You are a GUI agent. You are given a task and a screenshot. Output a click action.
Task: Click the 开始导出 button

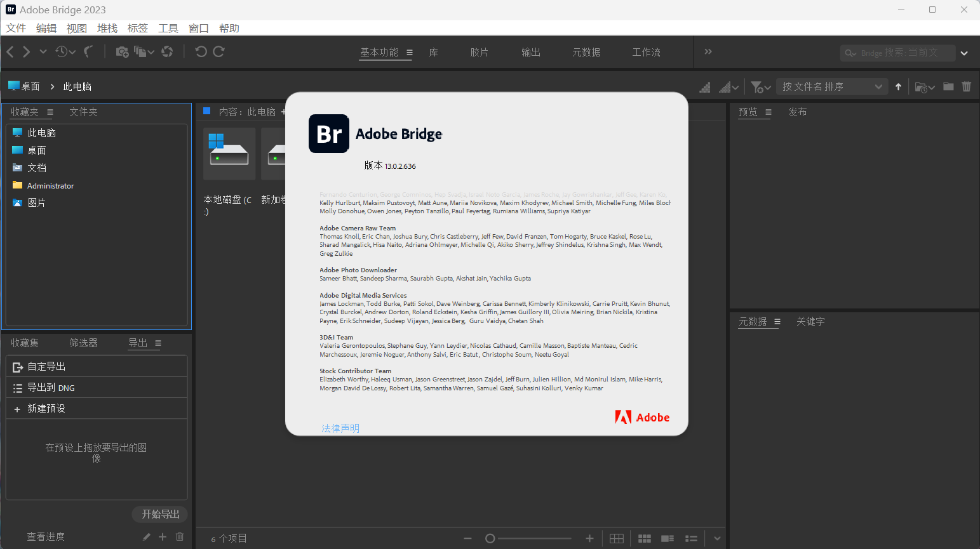click(x=160, y=514)
